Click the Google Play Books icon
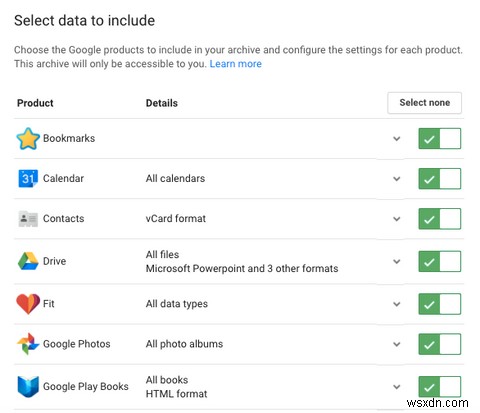 pos(28,387)
